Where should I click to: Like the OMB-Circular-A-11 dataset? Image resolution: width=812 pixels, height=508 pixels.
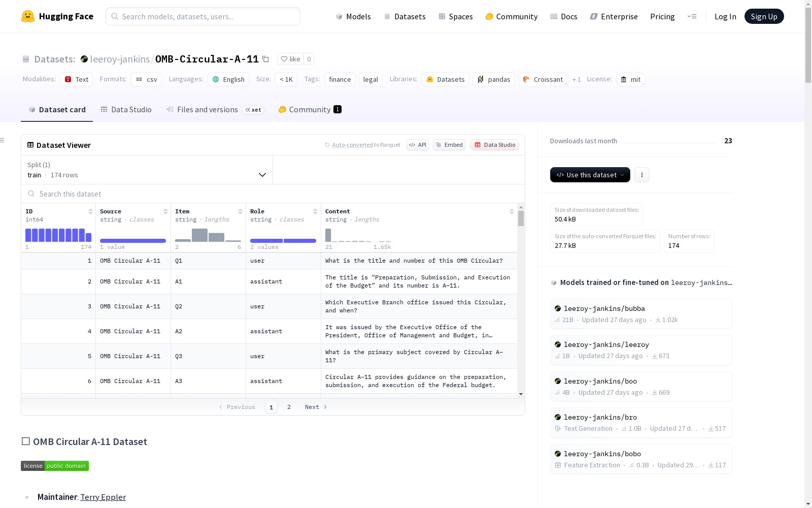291,59
